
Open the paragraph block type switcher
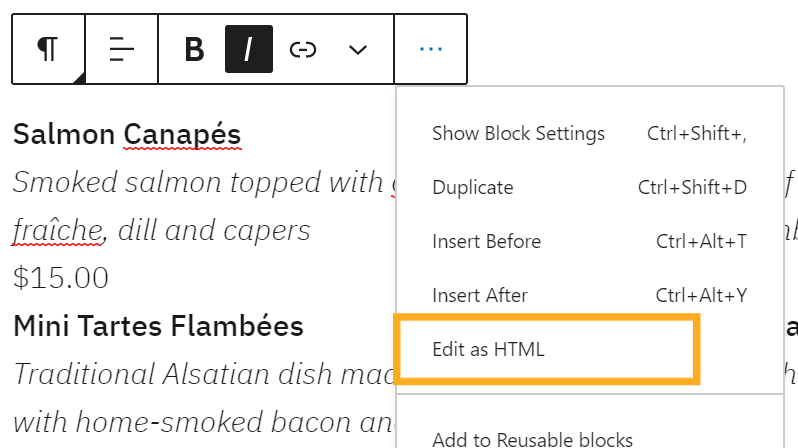tap(48, 49)
